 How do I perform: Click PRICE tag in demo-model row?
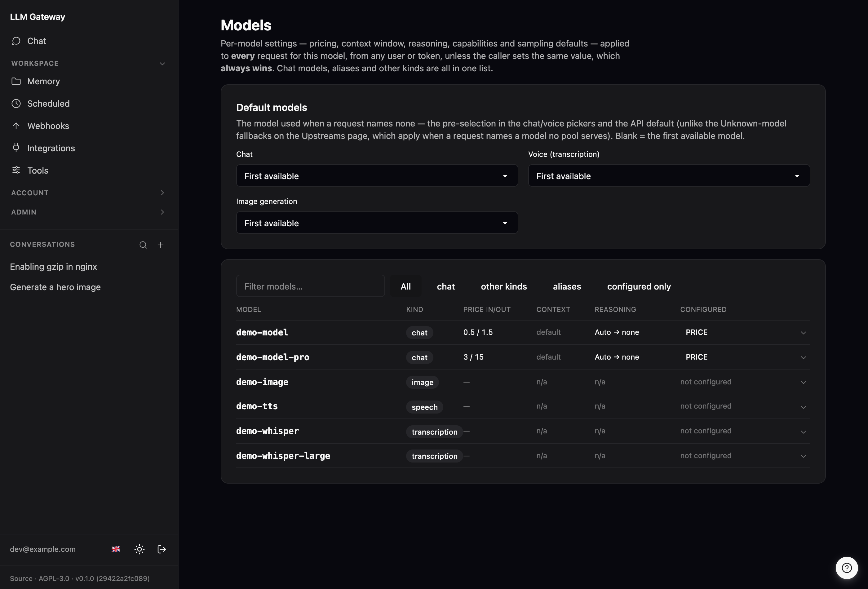(697, 332)
